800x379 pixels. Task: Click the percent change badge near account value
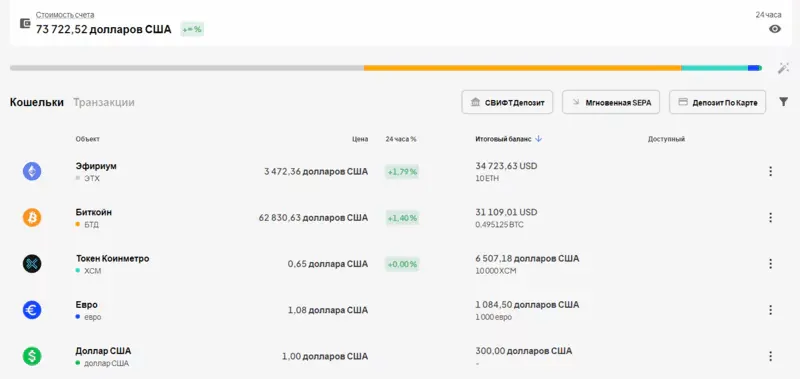click(x=192, y=30)
